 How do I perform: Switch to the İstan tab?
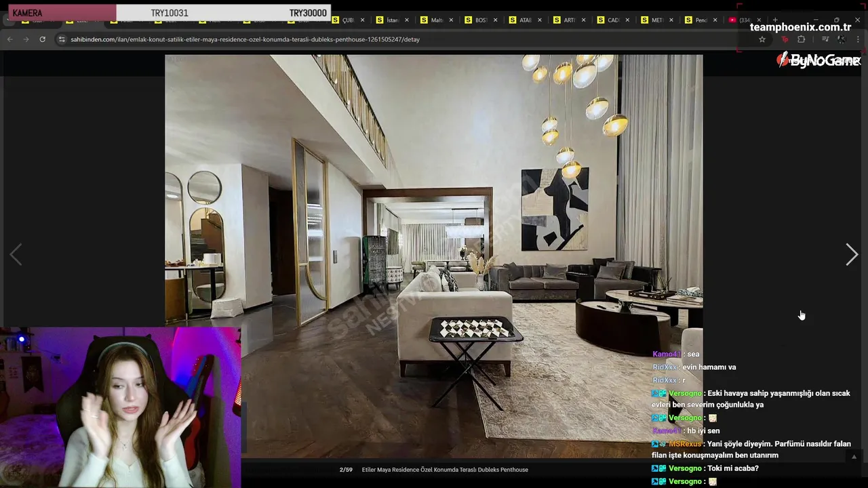click(x=393, y=20)
